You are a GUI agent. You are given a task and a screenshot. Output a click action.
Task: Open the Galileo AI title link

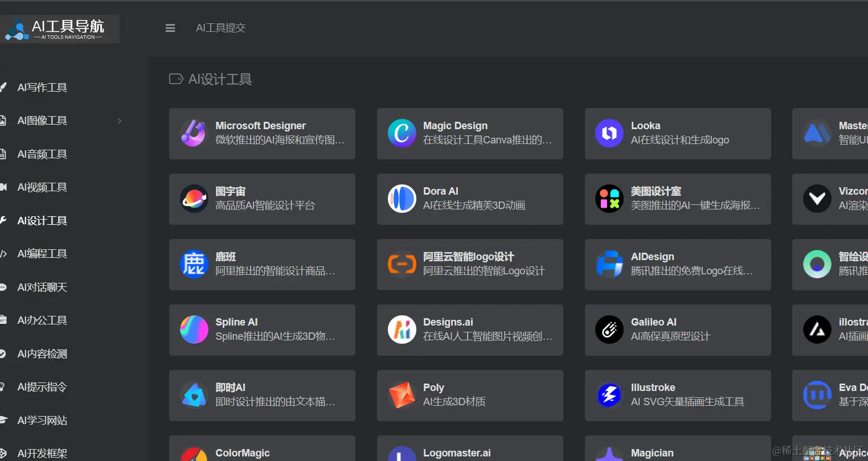pyautogui.click(x=653, y=322)
